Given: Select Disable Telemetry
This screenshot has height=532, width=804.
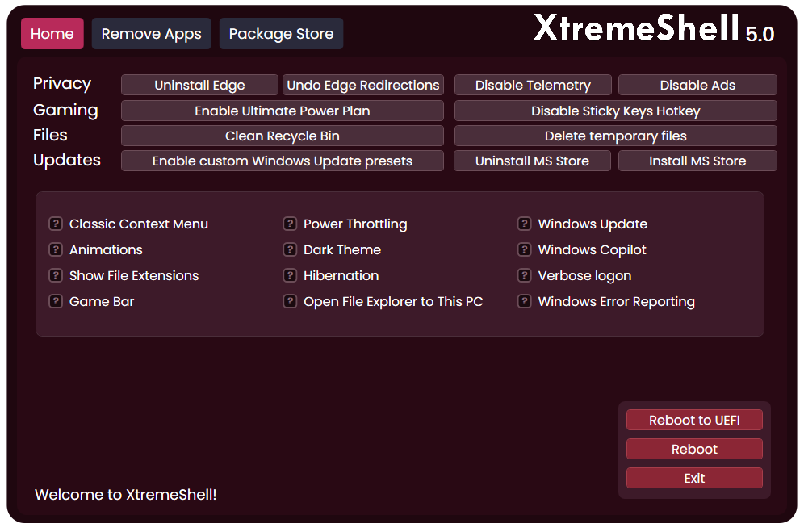Looking at the screenshot, I should [533, 85].
